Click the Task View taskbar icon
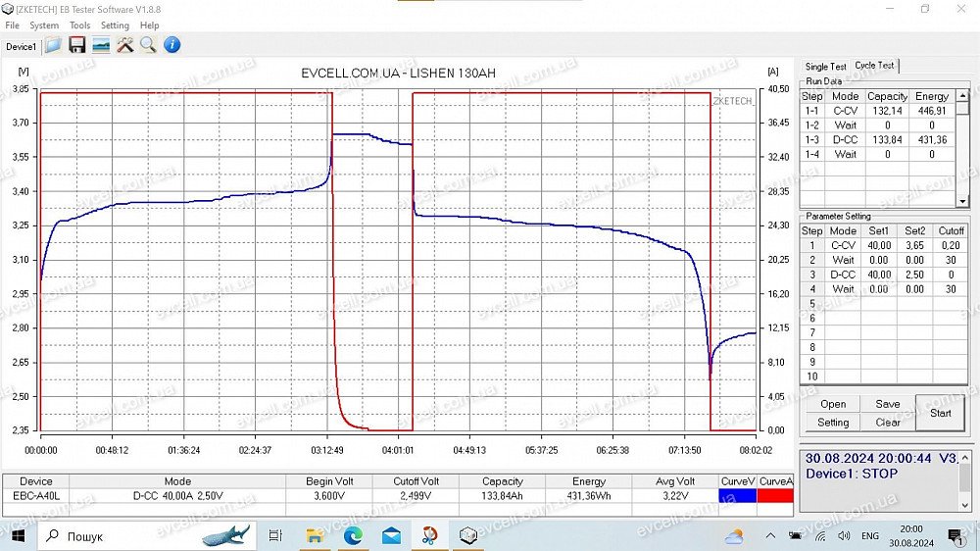 [x=275, y=535]
